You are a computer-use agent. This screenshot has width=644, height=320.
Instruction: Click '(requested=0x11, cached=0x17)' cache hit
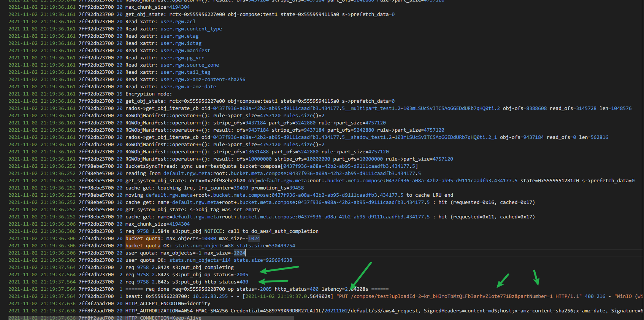[x=493, y=217]
